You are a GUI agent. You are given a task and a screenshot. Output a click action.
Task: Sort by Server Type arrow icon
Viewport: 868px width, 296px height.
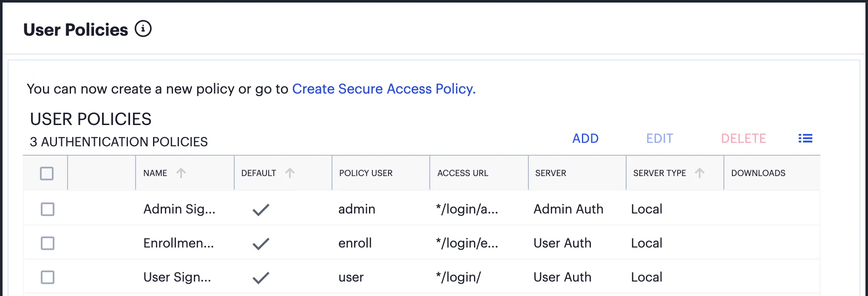[700, 173]
